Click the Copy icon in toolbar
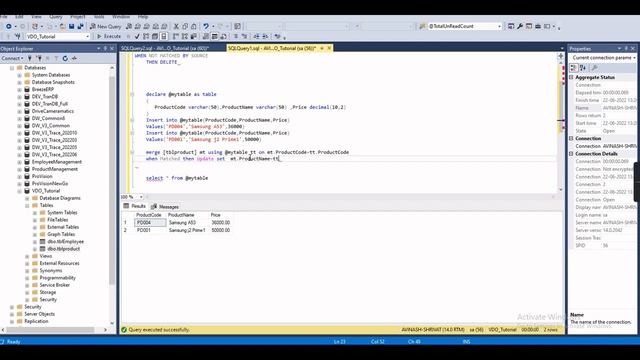640x360 pixels. pyautogui.click(x=185, y=26)
